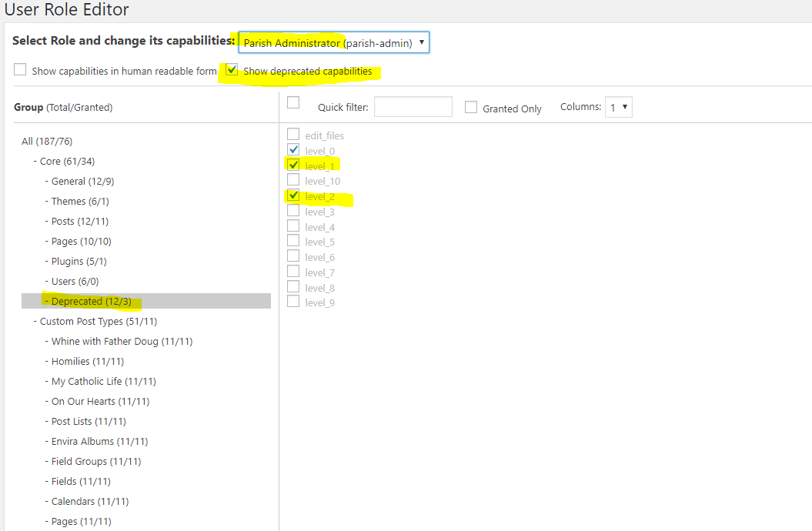Click the Quick filter text field
The width and height of the screenshot is (812, 531).
pos(413,107)
